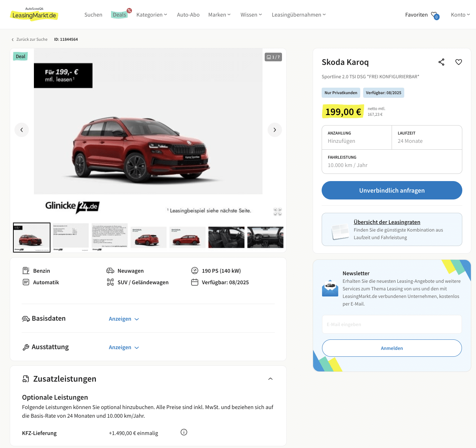Screen dimensions: 476x448
Task: Open gallery fullscreen with expand icon
Action: 277,212
